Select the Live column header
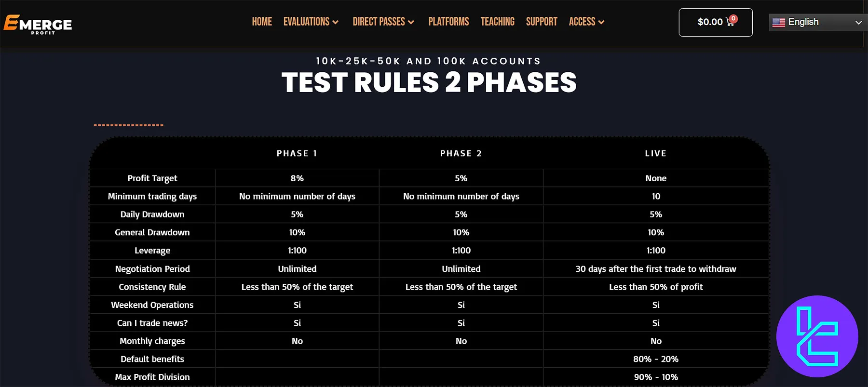The image size is (868, 387). (x=656, y=153)
